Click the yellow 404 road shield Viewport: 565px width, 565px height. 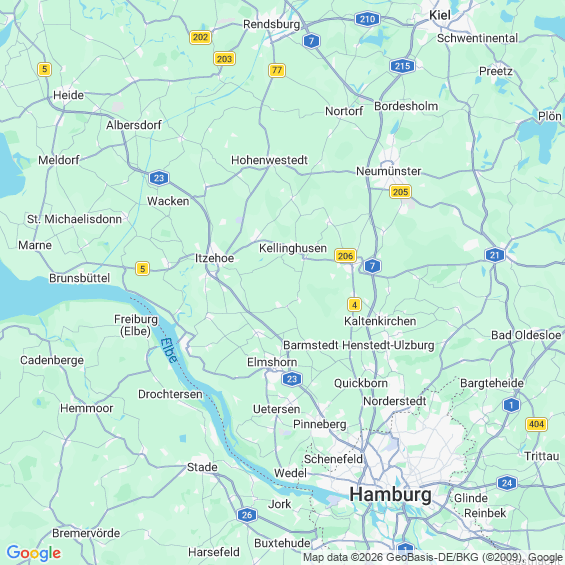[x=536, y=424]
